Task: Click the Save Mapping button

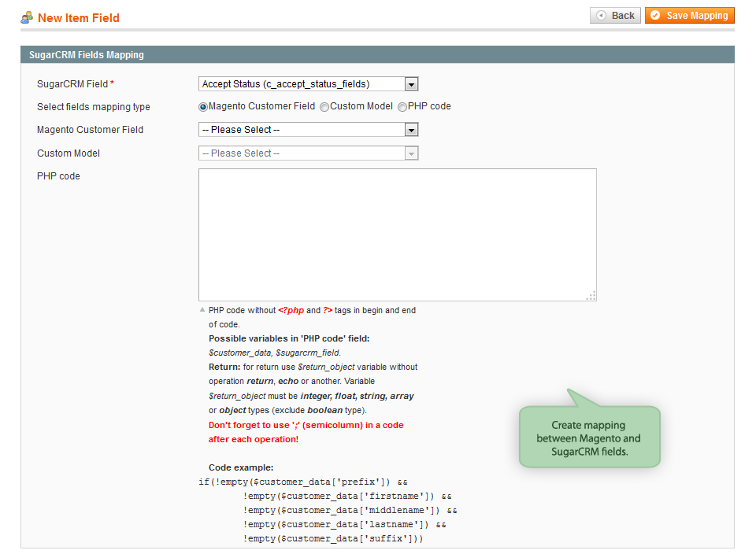Action: [690, 16]
